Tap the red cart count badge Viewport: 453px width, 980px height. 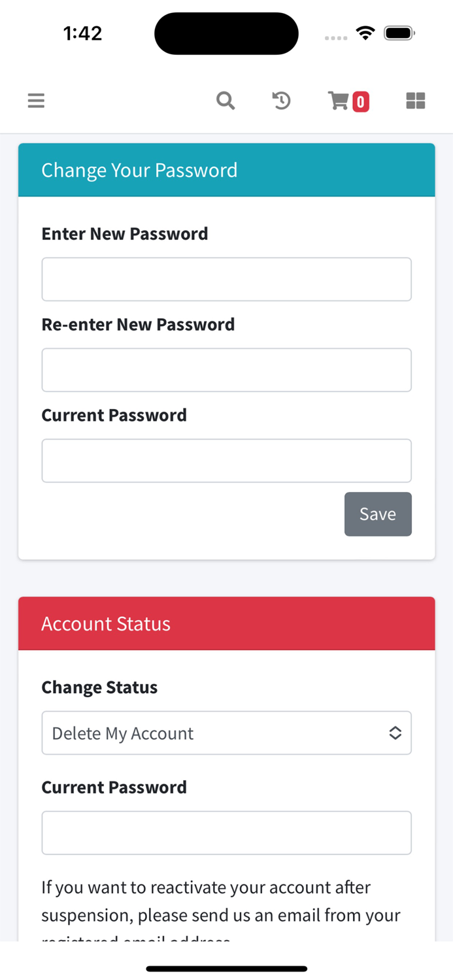(361, 102)
